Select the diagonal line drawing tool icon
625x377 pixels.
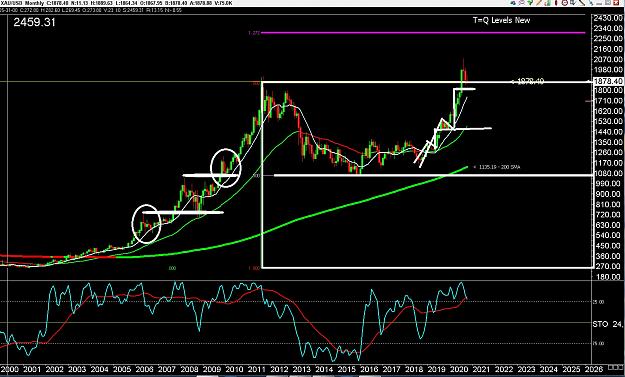tap(582, 3)
